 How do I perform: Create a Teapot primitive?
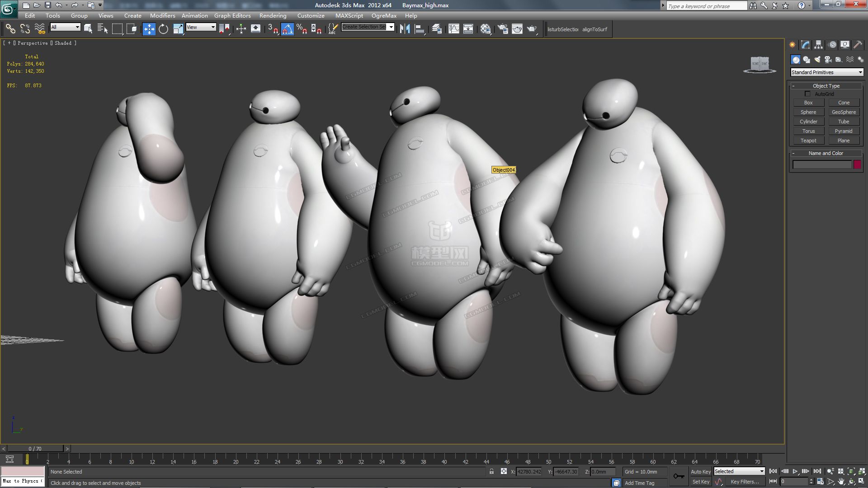coord(808,141)
